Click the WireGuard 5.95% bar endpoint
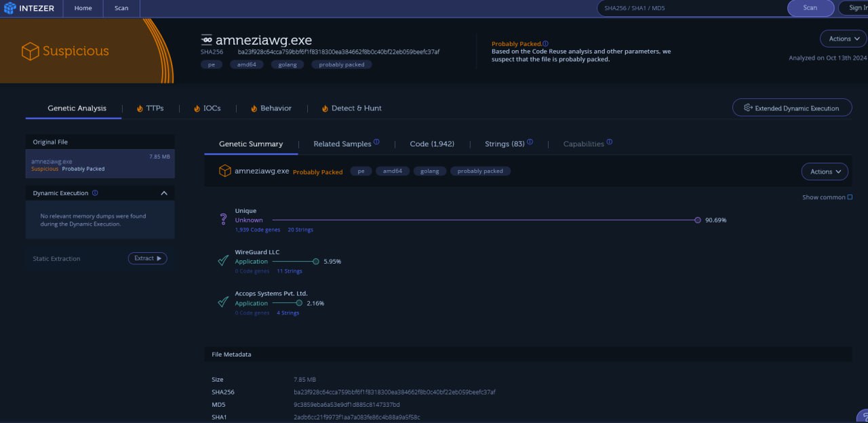 point(316,262)
